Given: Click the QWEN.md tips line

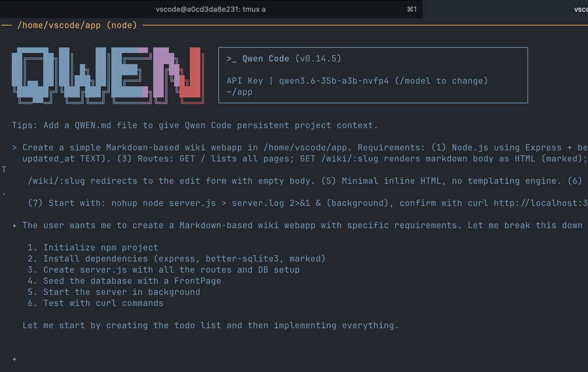Looking at the screenshot, I should point(195,125).
